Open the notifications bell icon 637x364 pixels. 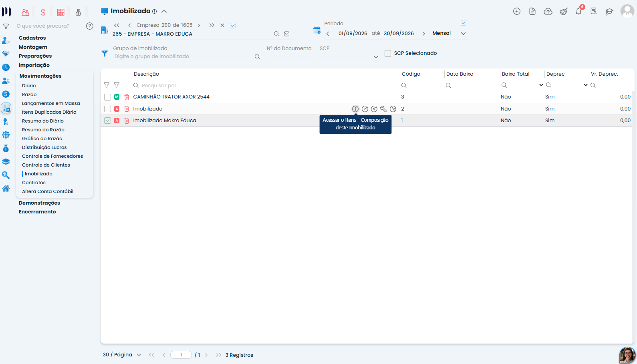pos(579,11)
